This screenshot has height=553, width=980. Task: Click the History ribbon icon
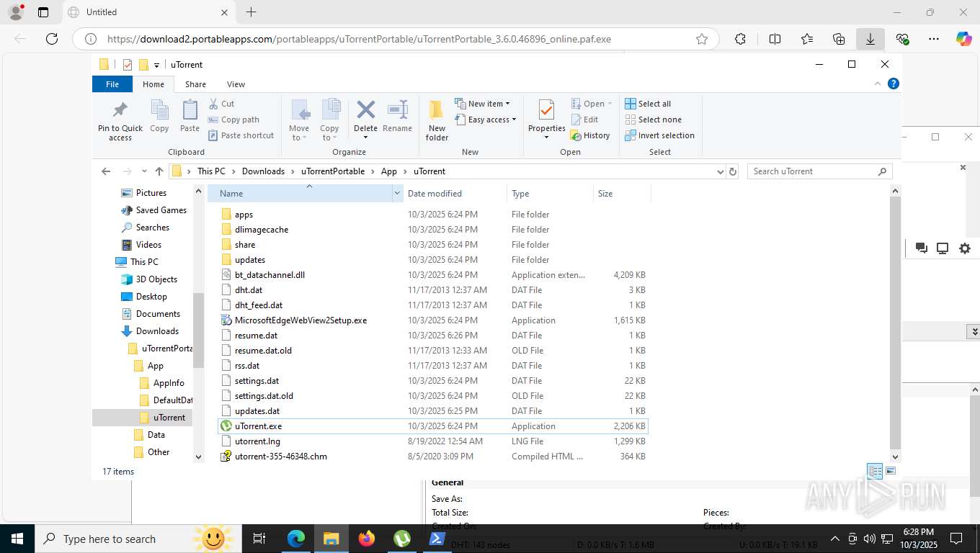pos(590,135)
